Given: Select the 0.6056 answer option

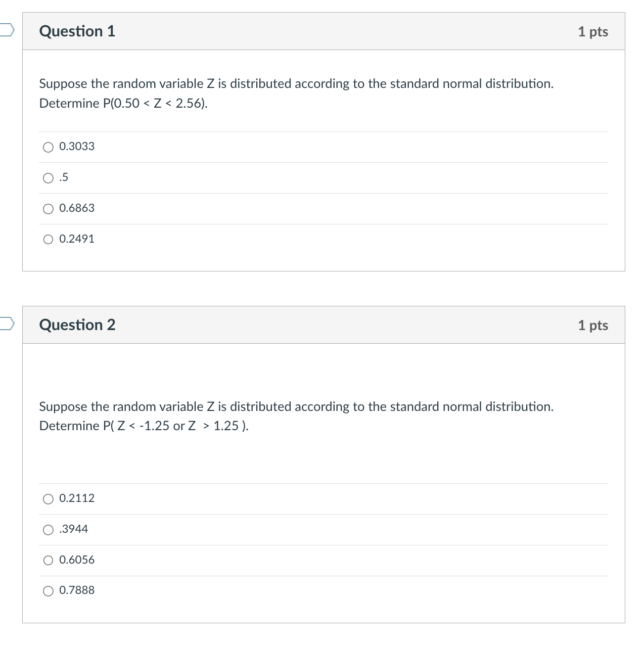Looking at the screenshot, I should pyautogui.click(x=48, y=560).
